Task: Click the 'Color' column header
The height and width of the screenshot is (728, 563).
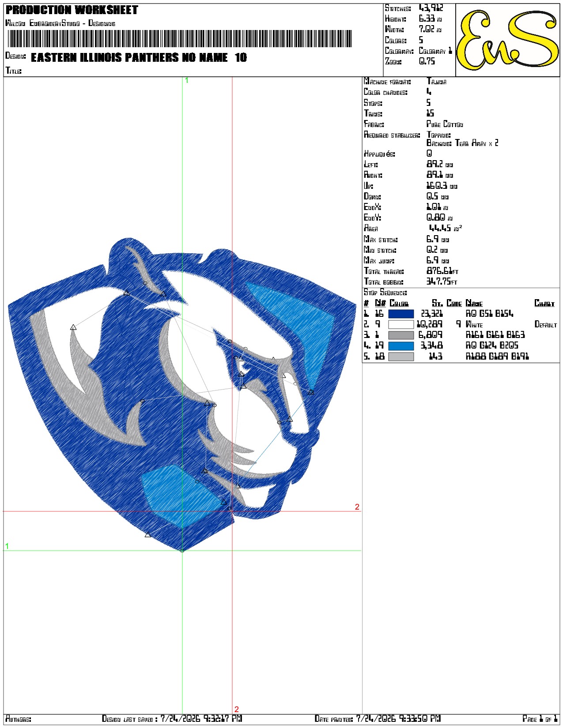Action: pos(399,303)
